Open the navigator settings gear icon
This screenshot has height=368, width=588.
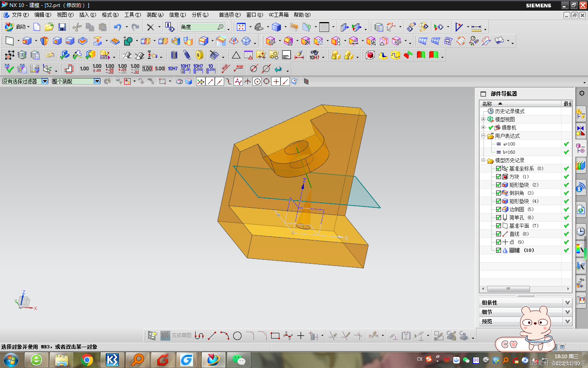point(582,93)
